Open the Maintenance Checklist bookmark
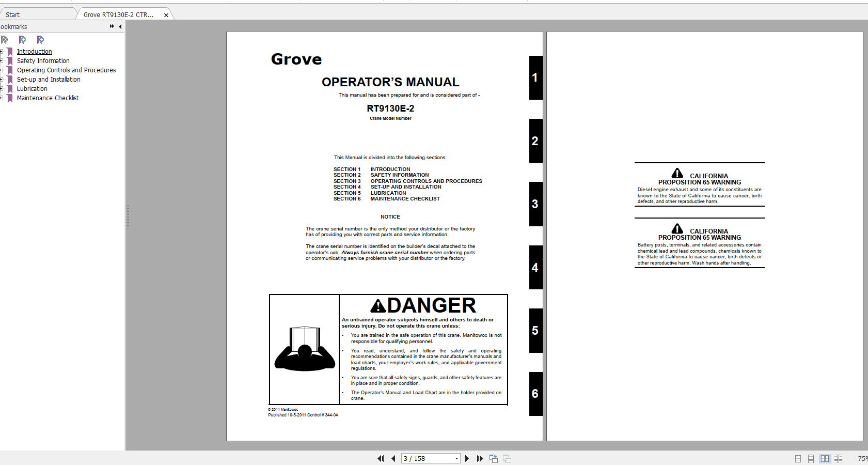The image size is (868, 465). coord(48,98)
